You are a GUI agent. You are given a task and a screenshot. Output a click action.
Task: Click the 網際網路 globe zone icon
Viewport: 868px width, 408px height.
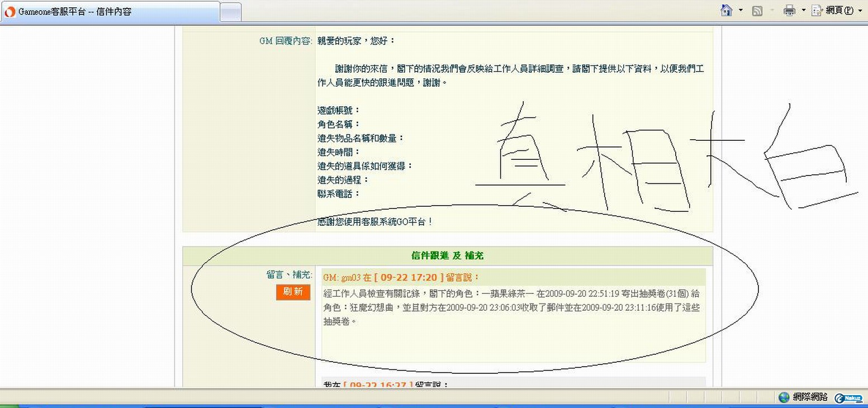pos(784,397)
